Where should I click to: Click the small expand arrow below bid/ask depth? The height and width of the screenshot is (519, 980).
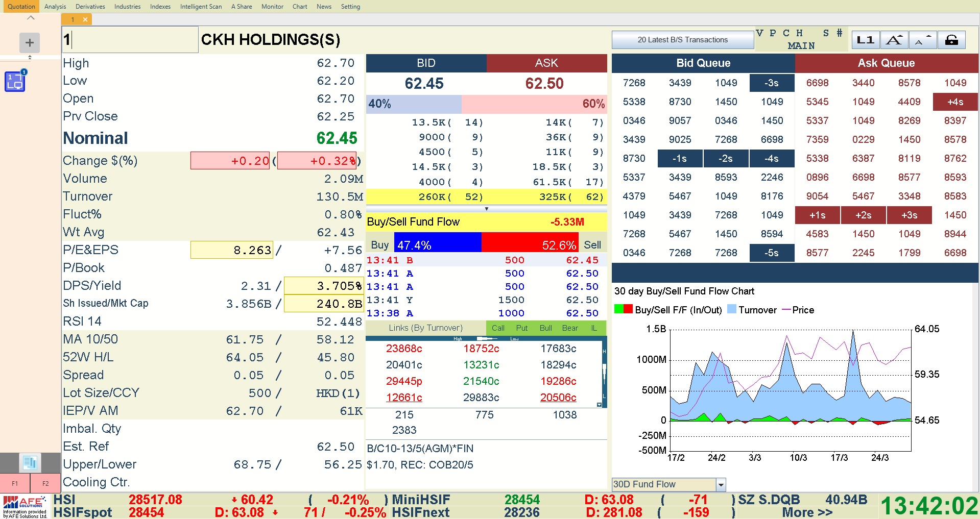(487, 209)
